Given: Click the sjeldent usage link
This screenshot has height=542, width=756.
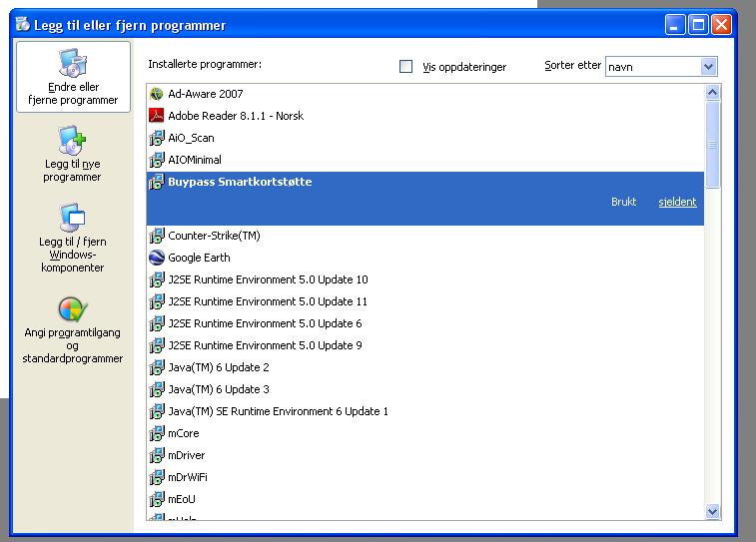Looking at the screenshot, I should (x=677, y=202).
